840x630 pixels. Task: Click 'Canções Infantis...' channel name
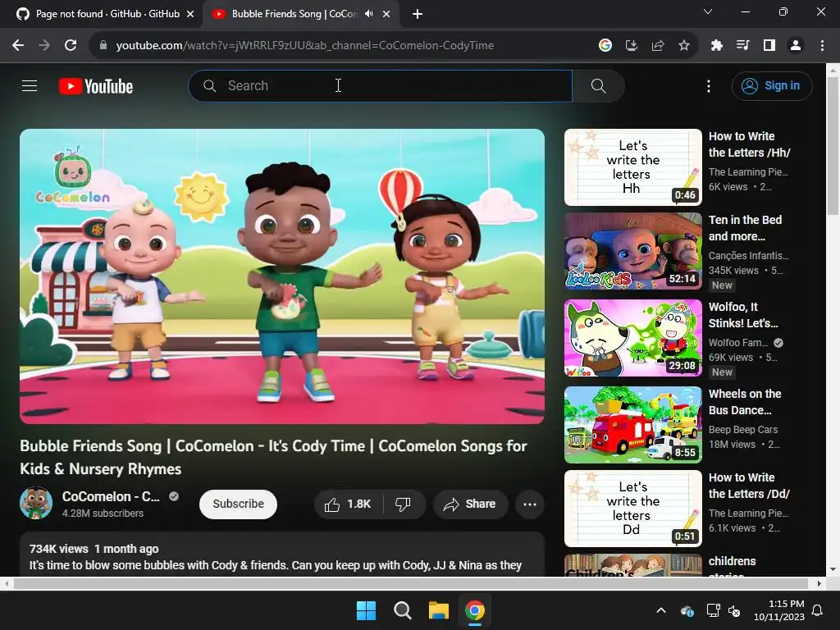(748, 256)
